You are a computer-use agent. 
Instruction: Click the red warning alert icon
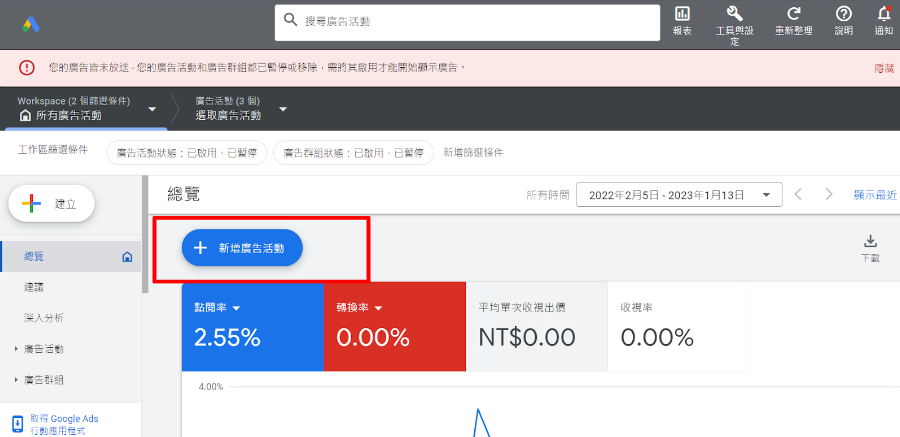click(x=27, y=68)
